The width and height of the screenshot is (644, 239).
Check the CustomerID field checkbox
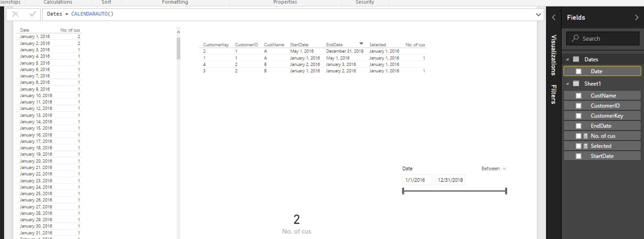578,106
